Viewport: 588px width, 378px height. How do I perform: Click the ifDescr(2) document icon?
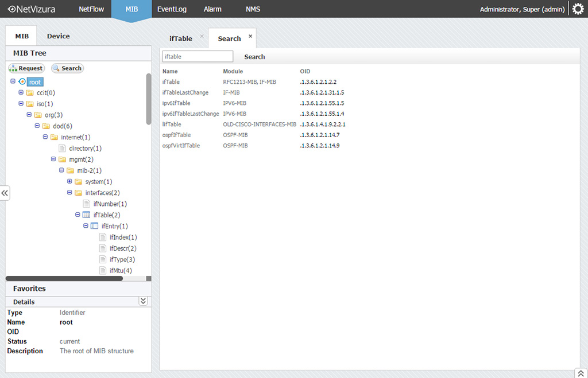(x=103, y=248)
